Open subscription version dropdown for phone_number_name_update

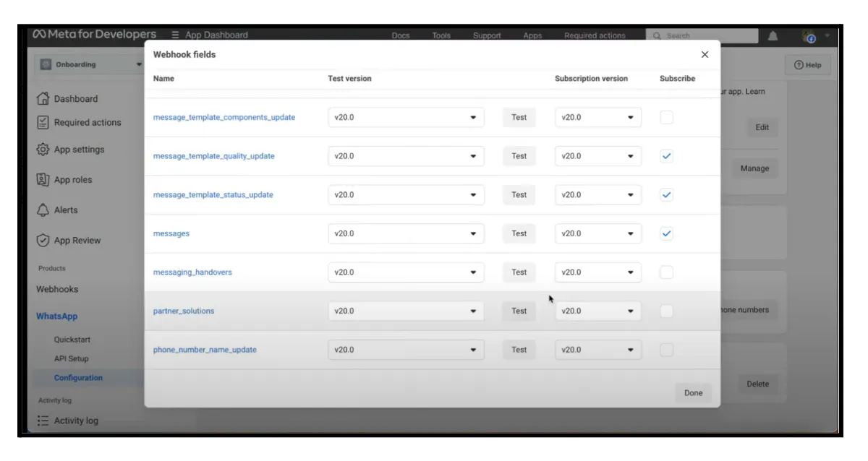[597, 350]
